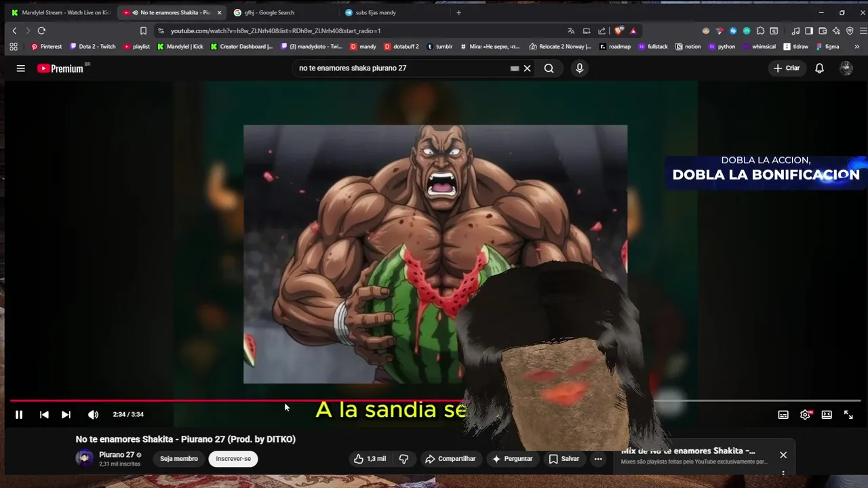This screenshot has width=868, height=488.
Task: Run the YouTube search magnifier
Action: [x=549, y=68]
